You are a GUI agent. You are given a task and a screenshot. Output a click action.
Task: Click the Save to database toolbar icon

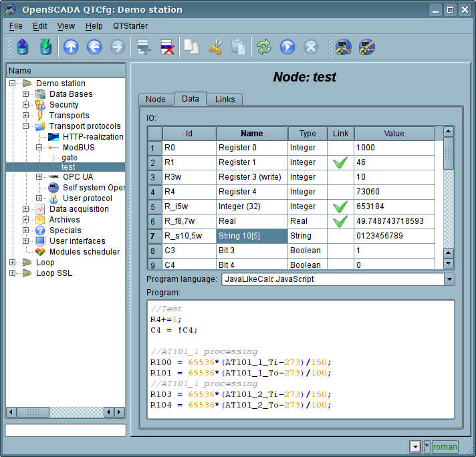(x=45, y=47)
